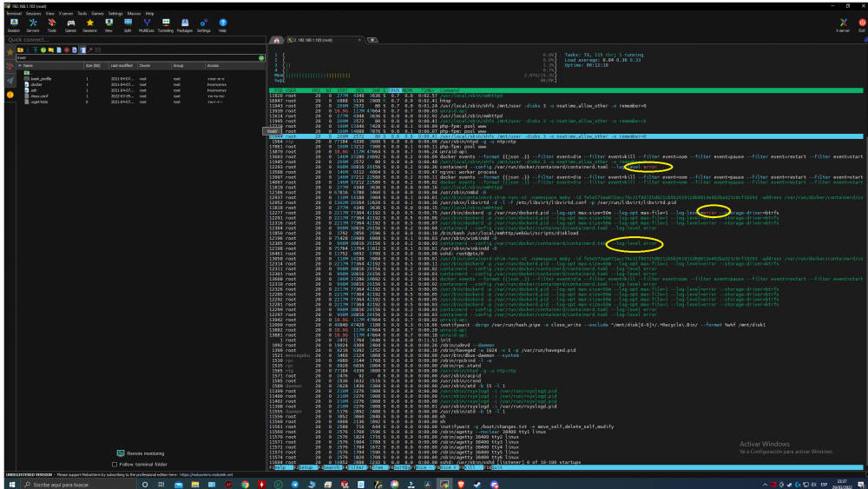This screenshot has width=868, height=489.
Task: Open the Split terminal icon
Action: click(x=128, y=25)
